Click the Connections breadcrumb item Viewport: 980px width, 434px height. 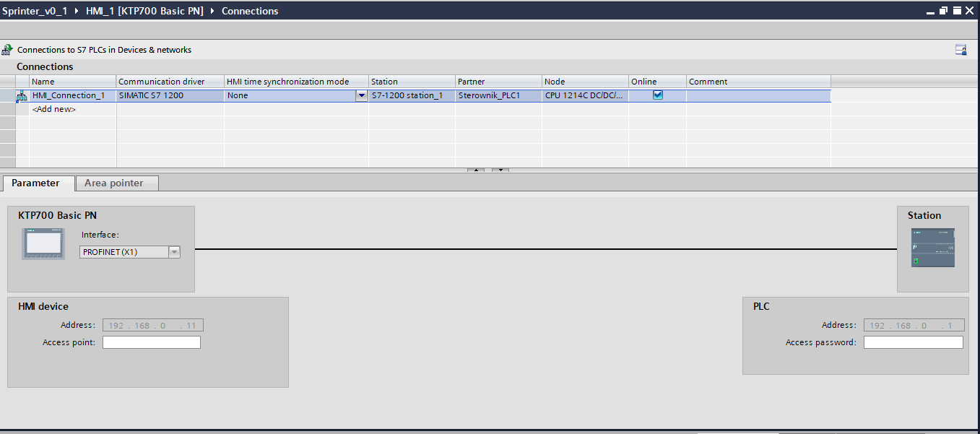pos(250,11)
